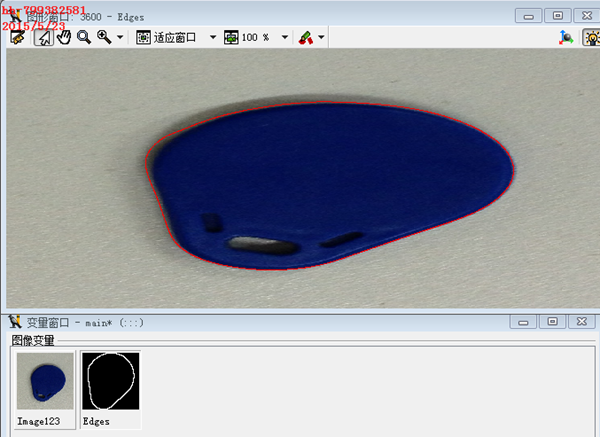Select the Edges variable thumbnail
Image resolution: width=600 pixels, height=437 pixels.
click(x=111, y=381)
